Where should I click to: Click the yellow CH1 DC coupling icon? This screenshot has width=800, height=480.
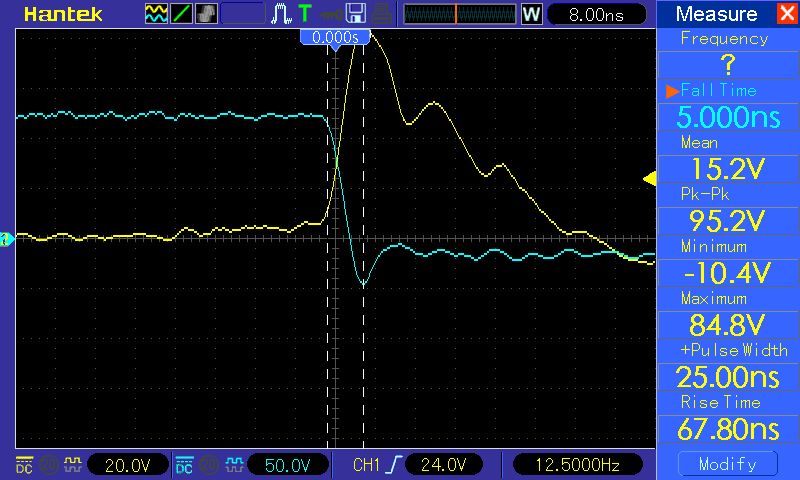tap(24, 465)
